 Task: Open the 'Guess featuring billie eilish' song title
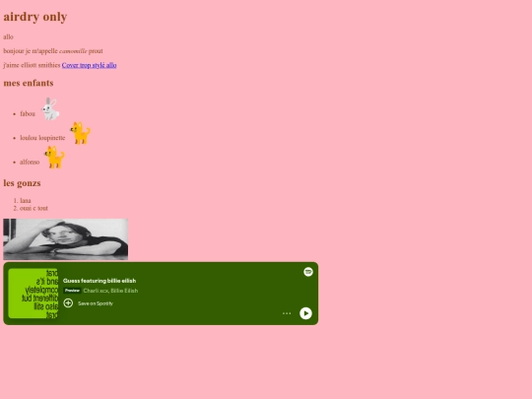100,281
